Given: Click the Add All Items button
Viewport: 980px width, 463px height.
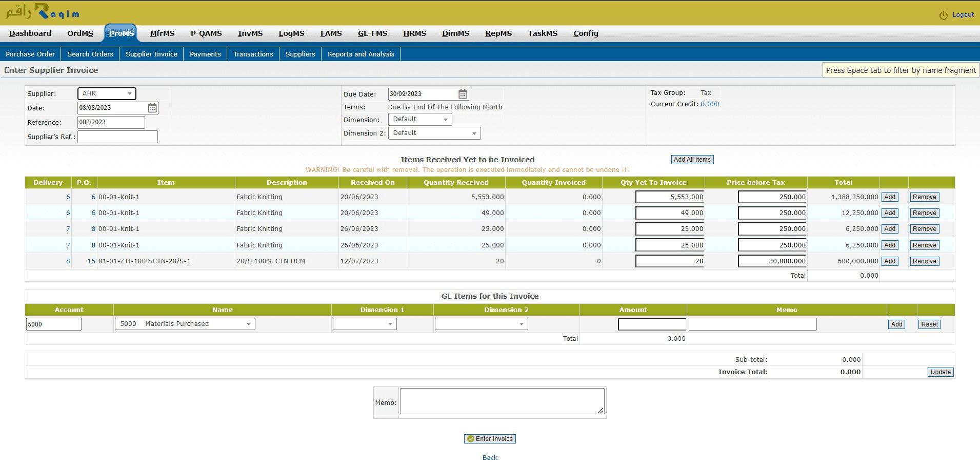Looking at the screenshot, I should [692, 160].
